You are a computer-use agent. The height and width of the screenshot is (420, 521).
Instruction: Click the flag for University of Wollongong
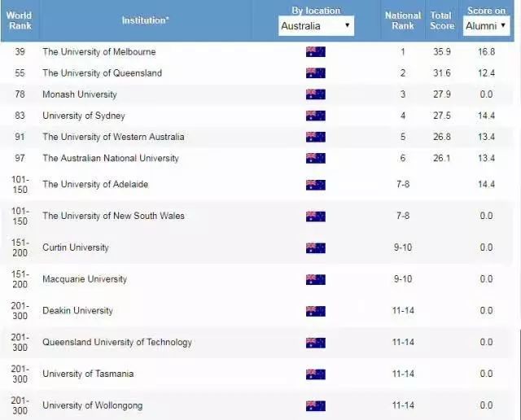coord(316,405)
